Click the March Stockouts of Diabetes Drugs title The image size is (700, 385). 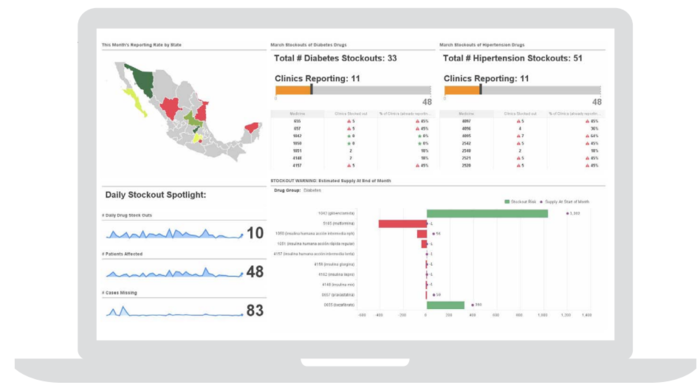point(308,45)
